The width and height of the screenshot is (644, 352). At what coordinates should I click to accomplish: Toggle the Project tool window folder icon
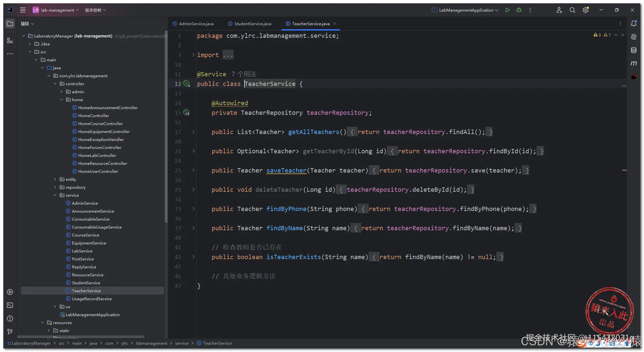(10, 24)
